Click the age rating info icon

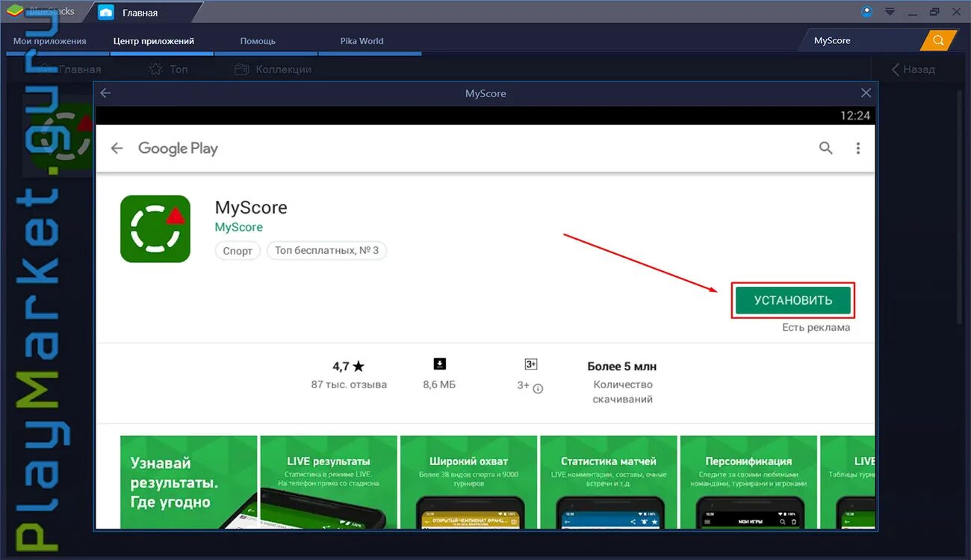(x=538, y=388)
